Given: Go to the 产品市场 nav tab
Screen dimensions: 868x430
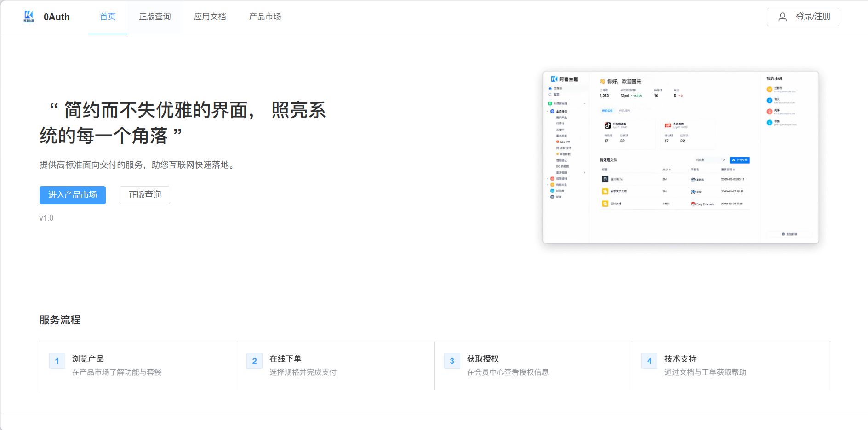Looking at the screenshot, I should click(x=265, y=17).
